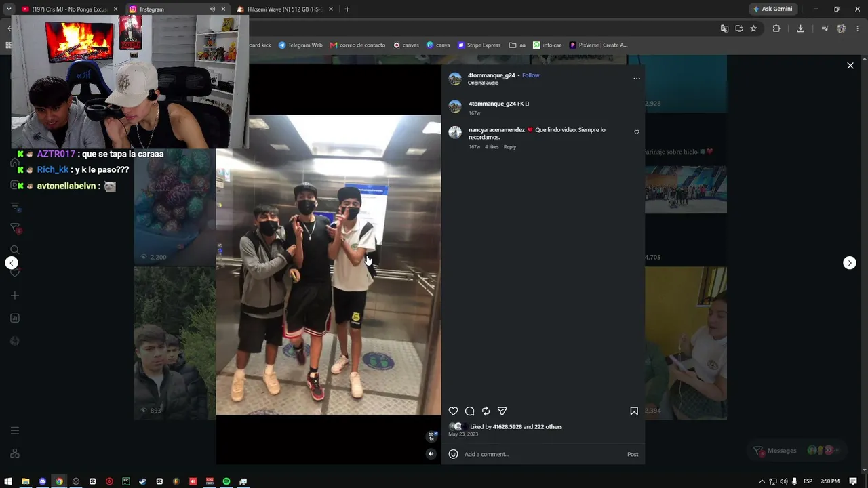Open the Chrome three-dot menu
Viewport: 868px width, 488px height.
pos(858,28)
